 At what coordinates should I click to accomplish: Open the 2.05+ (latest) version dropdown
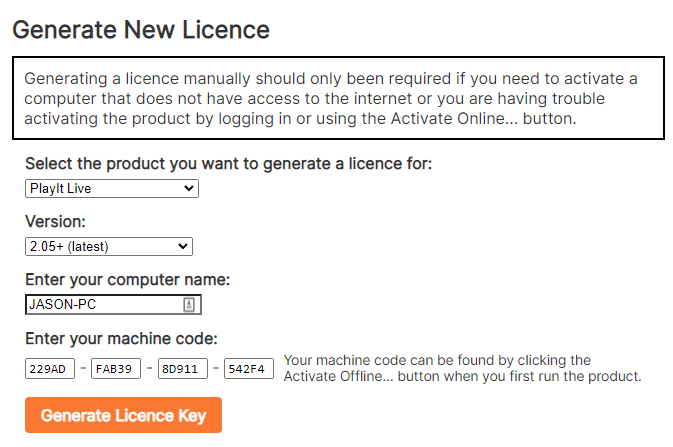point(108,246)
